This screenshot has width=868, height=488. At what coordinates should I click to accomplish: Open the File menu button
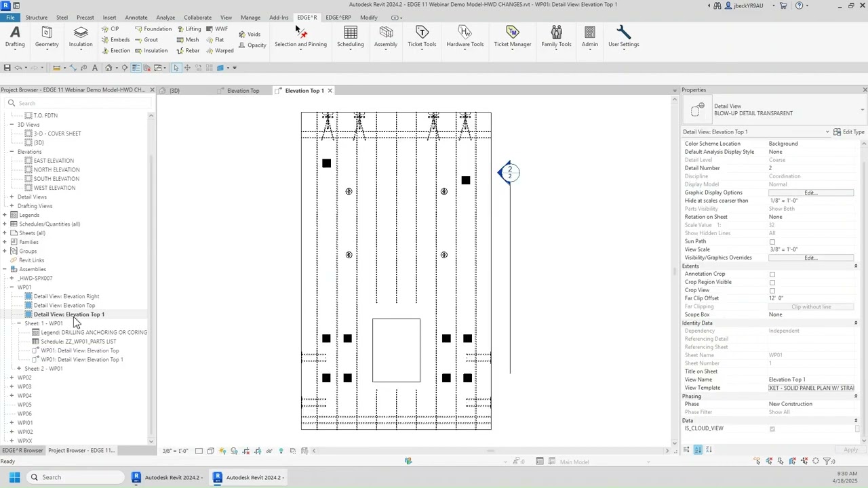pos(10,18)
